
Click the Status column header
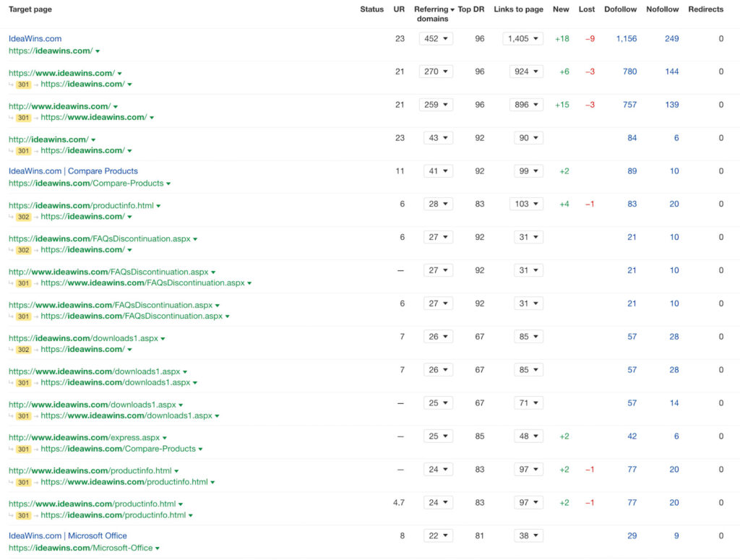372,9
